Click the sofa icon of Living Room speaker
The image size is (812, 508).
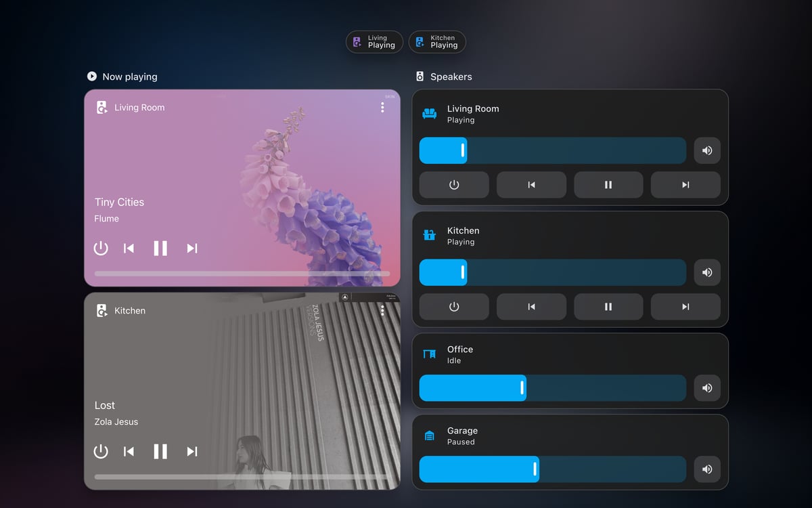(429, 113)
